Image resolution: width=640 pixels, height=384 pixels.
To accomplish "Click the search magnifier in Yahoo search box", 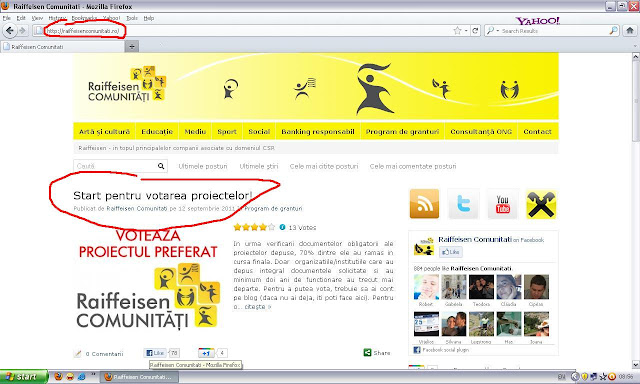I will click(x=613, y=31).
